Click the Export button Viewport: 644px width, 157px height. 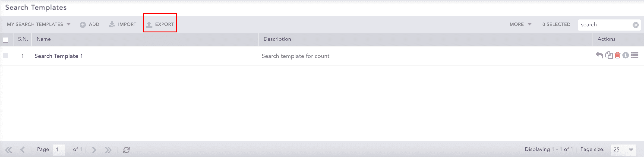(160, 25)
